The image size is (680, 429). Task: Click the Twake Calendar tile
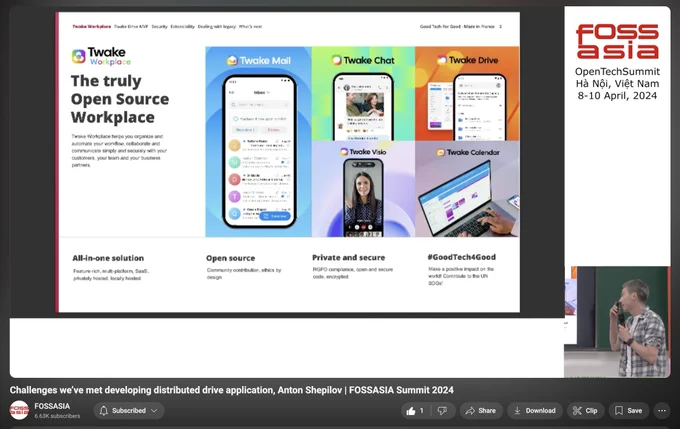point(467,189)
